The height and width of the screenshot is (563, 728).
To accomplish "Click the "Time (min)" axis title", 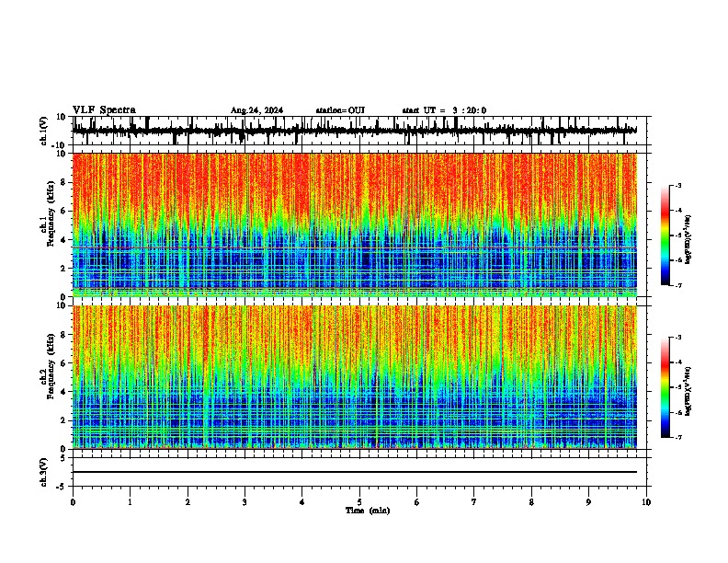I will (368, 511).
